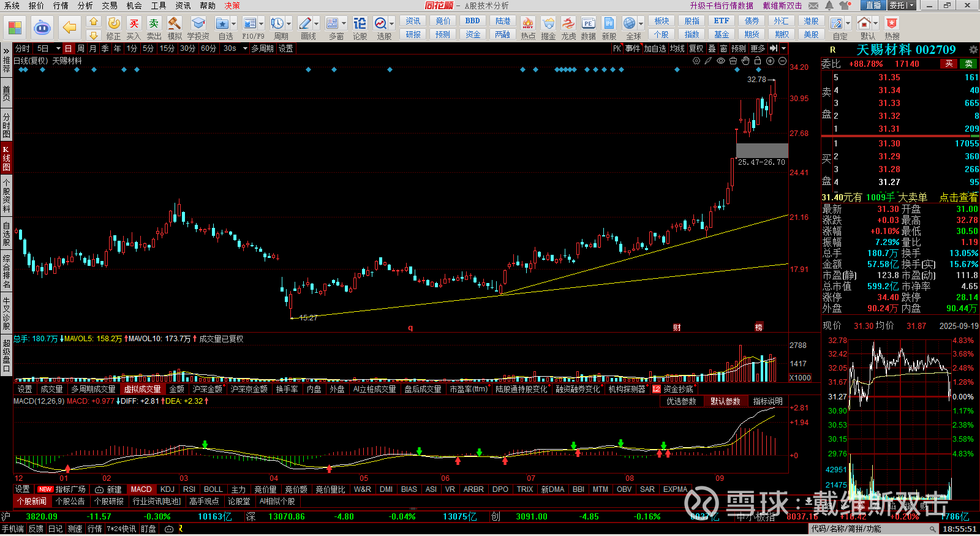Select the drawing pen icon above chart
The height and width of the screenshot is (536, 980).
coord(708,61)
